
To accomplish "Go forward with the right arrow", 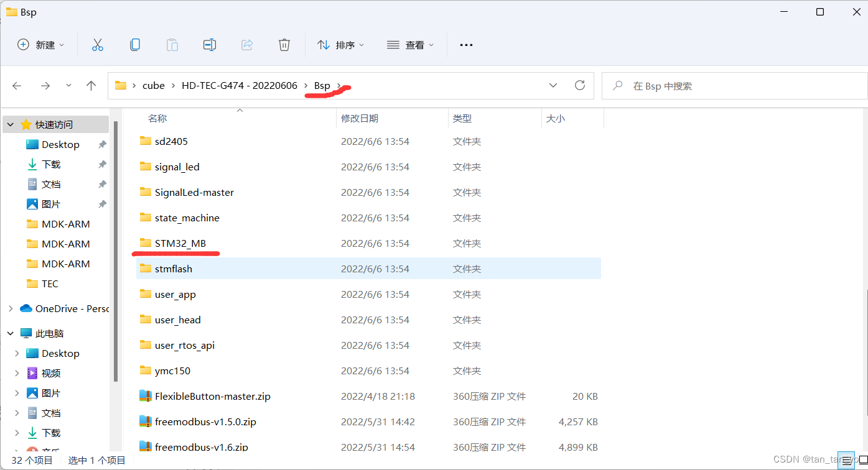I will [x=45, y=86].
